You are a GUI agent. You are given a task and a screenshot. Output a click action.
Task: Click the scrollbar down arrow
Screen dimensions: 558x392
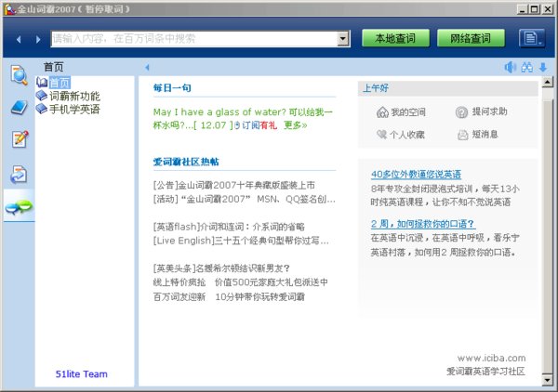548,381
